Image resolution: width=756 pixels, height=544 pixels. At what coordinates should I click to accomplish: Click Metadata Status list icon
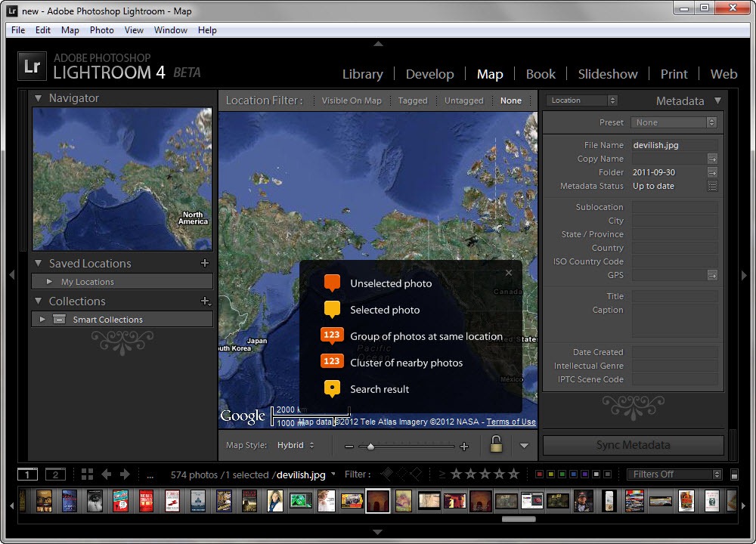click(712, 186)
